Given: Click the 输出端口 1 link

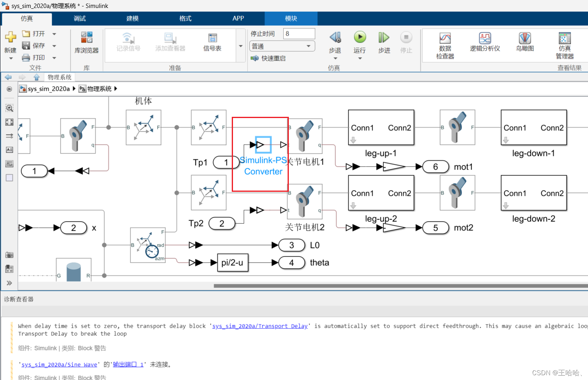Looking at the screenshot, I should pos(128,364).
